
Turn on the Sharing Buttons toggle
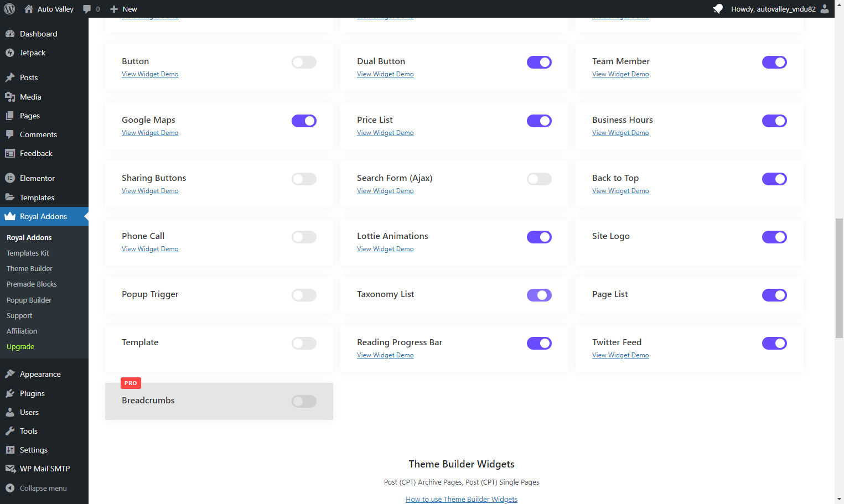[x=304, y=179]
